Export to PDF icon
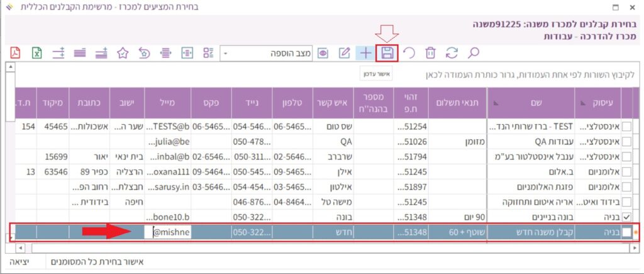The height and width of the screenshot is (274, 644). pos(15,53)
